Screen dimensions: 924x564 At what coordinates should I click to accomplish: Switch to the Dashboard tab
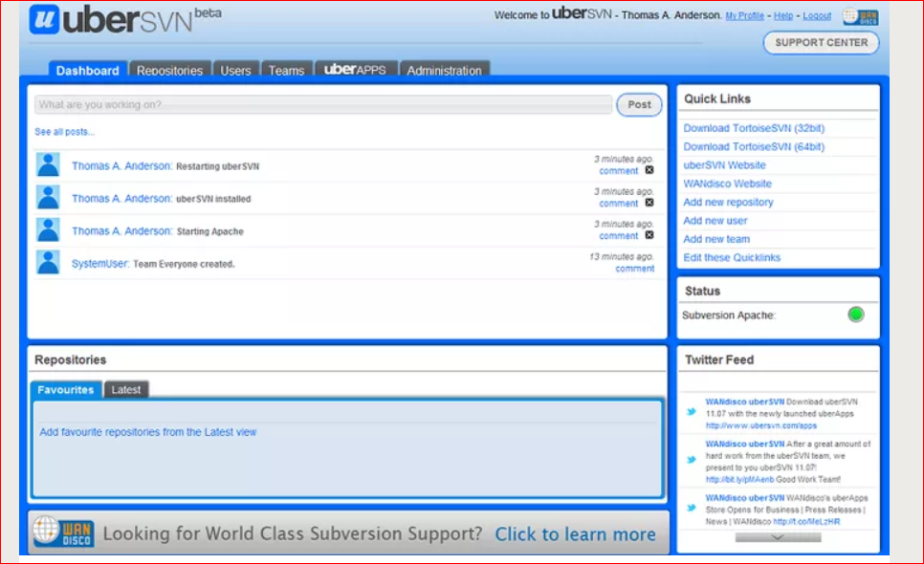tap(87, 70)
